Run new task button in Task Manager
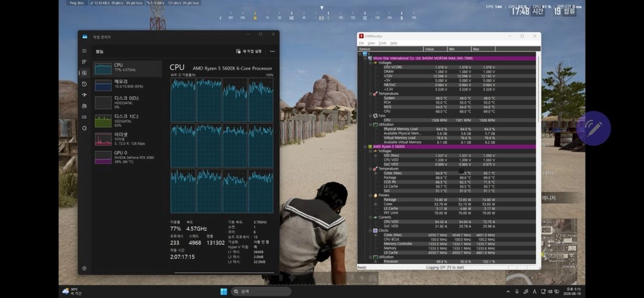 249,51
